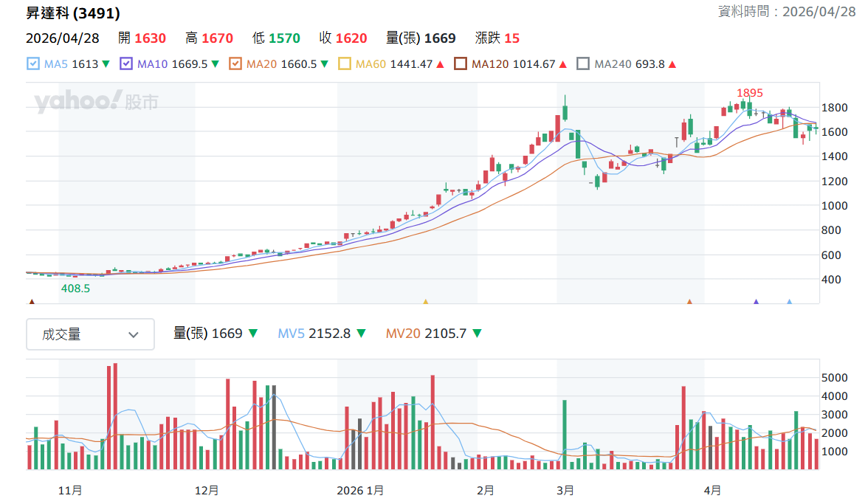
Task: Click the purple triangle marker on the chart axis
Action: pos(756,301)
